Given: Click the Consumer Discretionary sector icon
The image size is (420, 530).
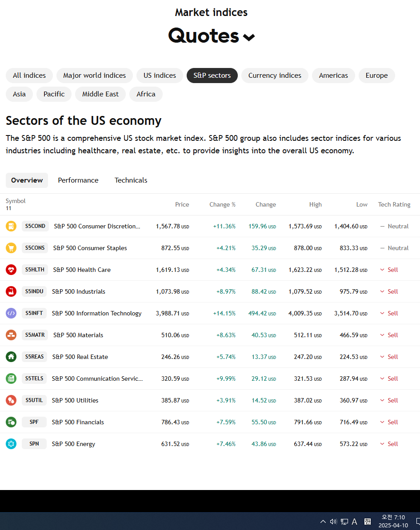Looking at the screenshot, I should pos(11,226).
